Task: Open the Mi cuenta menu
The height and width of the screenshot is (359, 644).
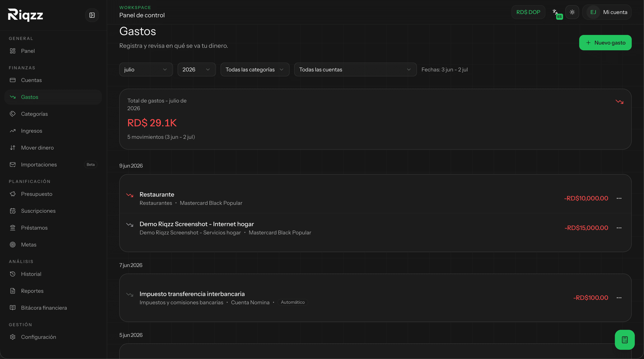Action: click(607, 12)
